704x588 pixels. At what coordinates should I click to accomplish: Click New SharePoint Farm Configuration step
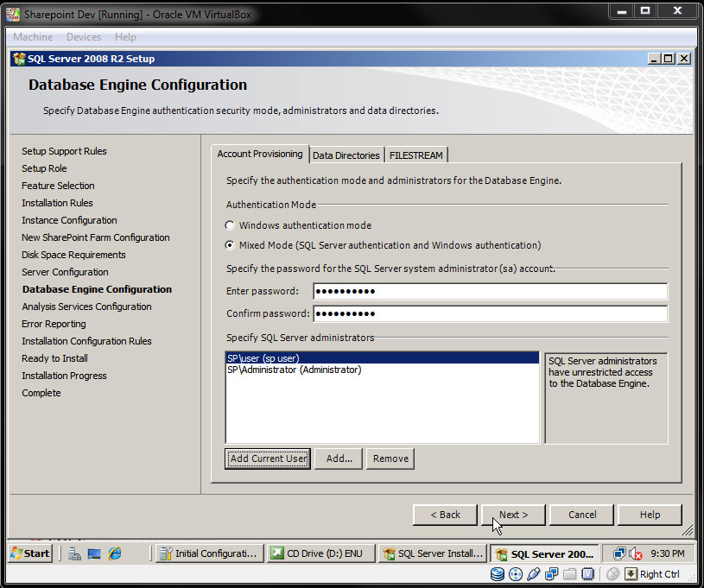[x=96, y=237]
